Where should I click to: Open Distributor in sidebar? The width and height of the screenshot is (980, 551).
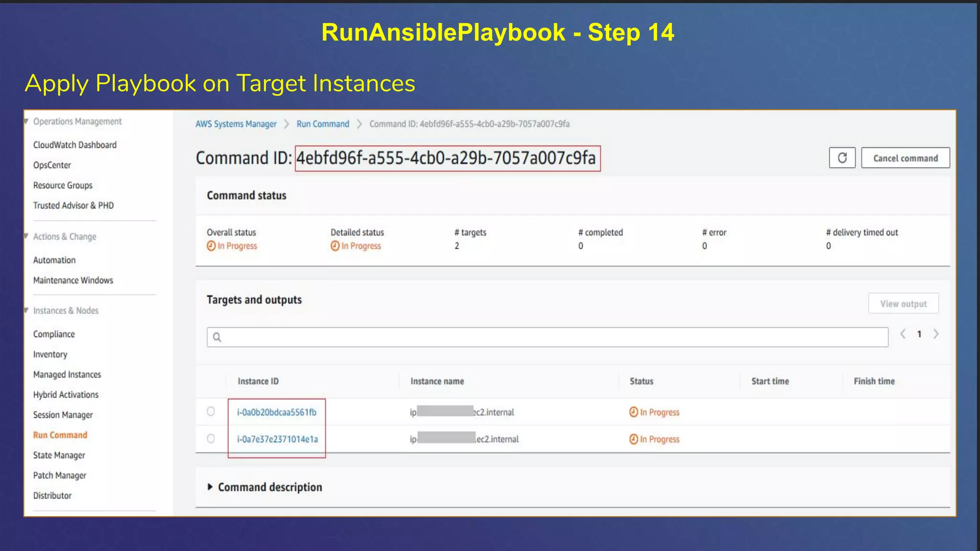[x=52, y=496]
